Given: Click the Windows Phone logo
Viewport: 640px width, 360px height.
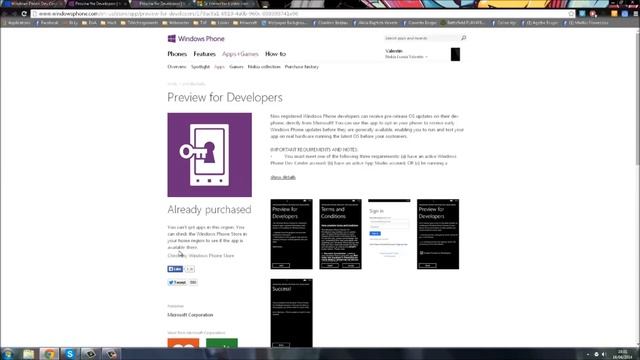Looking at the screenshot, I should coord(196,39).
